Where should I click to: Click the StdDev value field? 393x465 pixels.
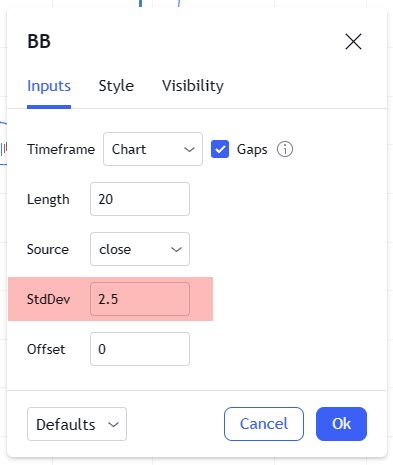140,299
